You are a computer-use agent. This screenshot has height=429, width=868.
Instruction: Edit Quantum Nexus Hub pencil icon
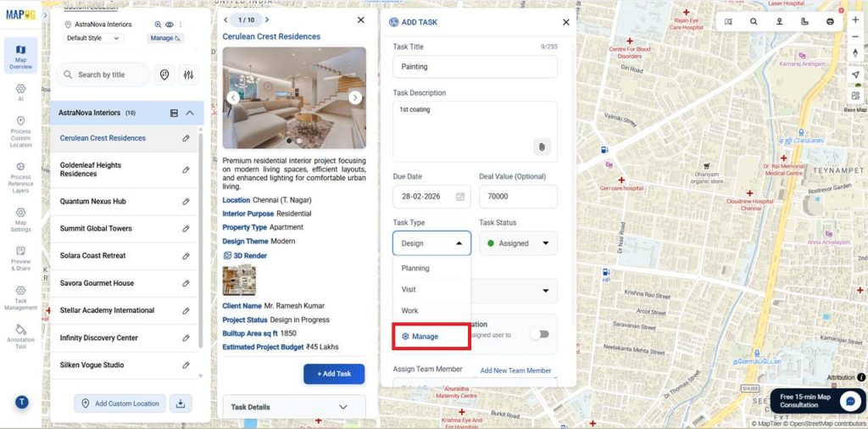tap(186, 202)
